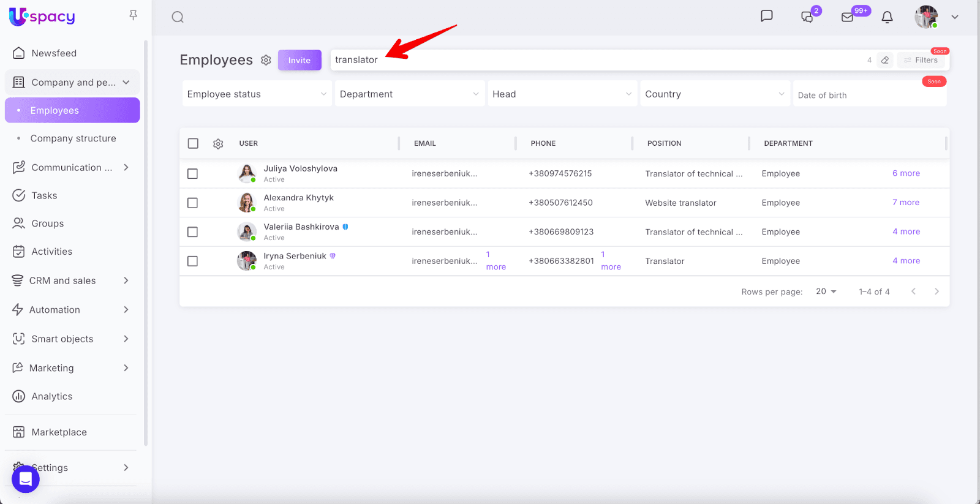Open table column settings gear icon
The image size is (980, 504).
[x=218, y=144]
